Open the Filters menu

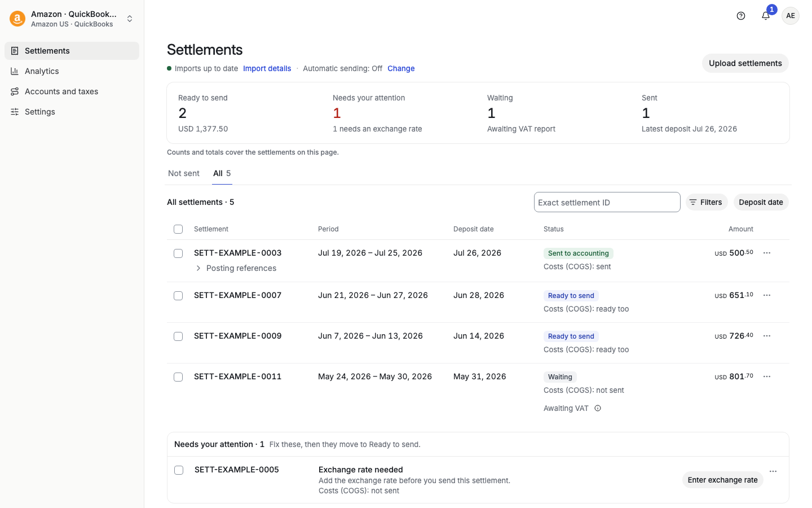[707, 202]
